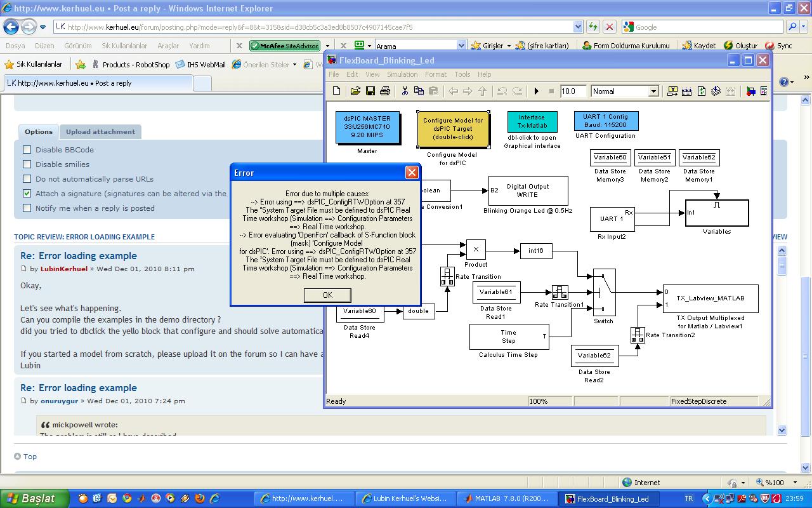Click the add-to-favorites bar star icon
This screenshot has width=812, height=508.
tap(81, 64)
